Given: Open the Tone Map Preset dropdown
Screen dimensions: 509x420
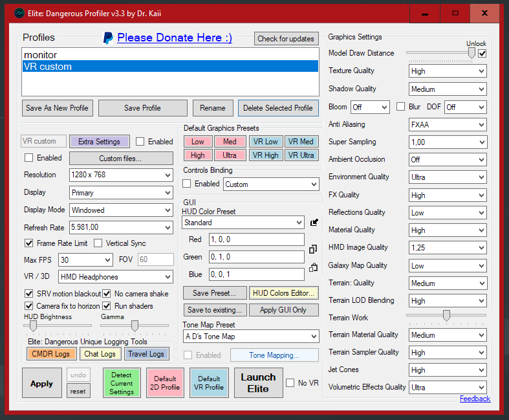Looking at the screenshot, I should [251, 337].
